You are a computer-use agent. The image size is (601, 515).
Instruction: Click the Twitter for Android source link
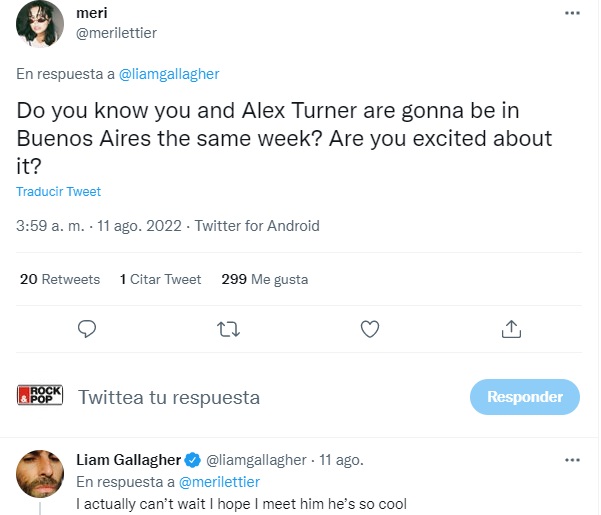pos(257,226)
